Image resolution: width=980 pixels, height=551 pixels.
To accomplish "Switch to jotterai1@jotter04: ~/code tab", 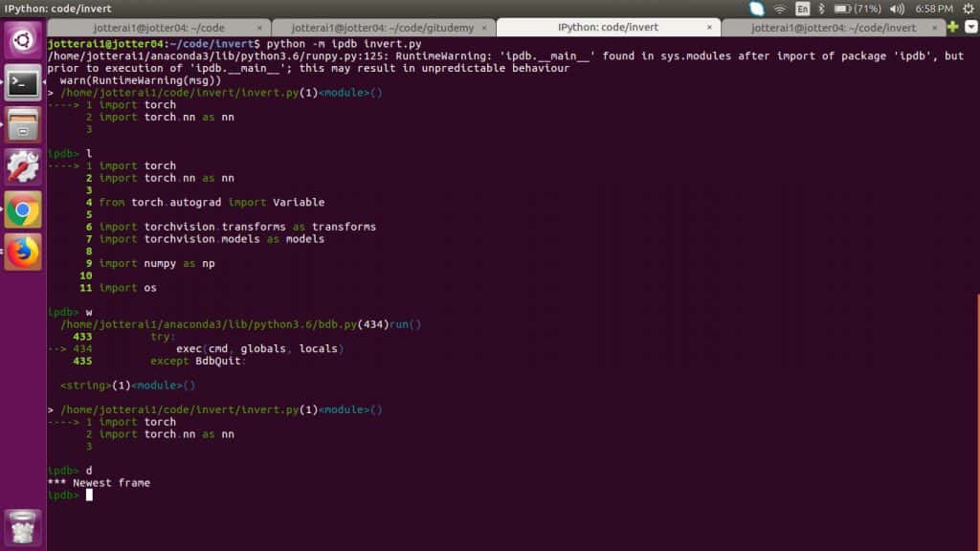I will click(159, 28).
